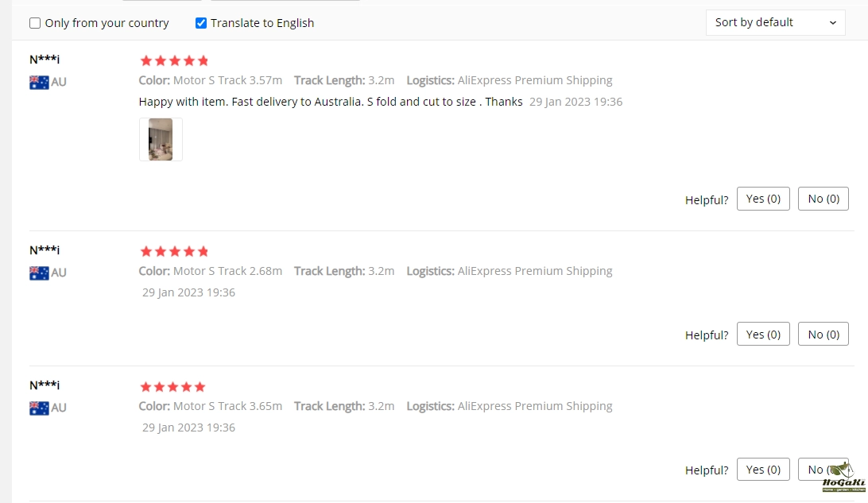Click the Translate to English label
The height and width of the screenshot is (503, 868).
[x=262, y=23]
